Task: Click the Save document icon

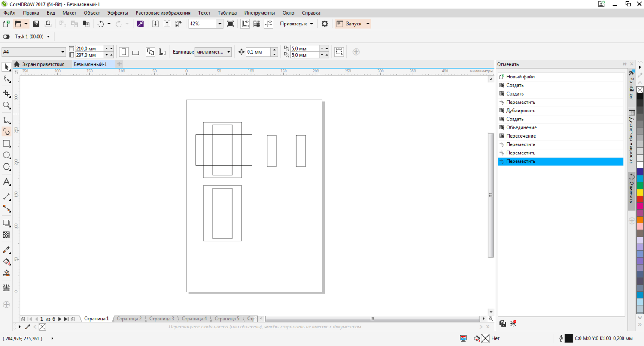Action: (36, 24)
